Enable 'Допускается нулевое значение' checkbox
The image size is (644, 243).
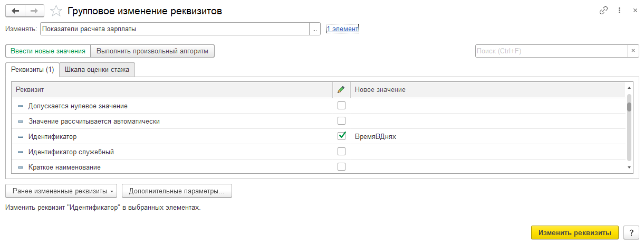(x=341, y=106)
